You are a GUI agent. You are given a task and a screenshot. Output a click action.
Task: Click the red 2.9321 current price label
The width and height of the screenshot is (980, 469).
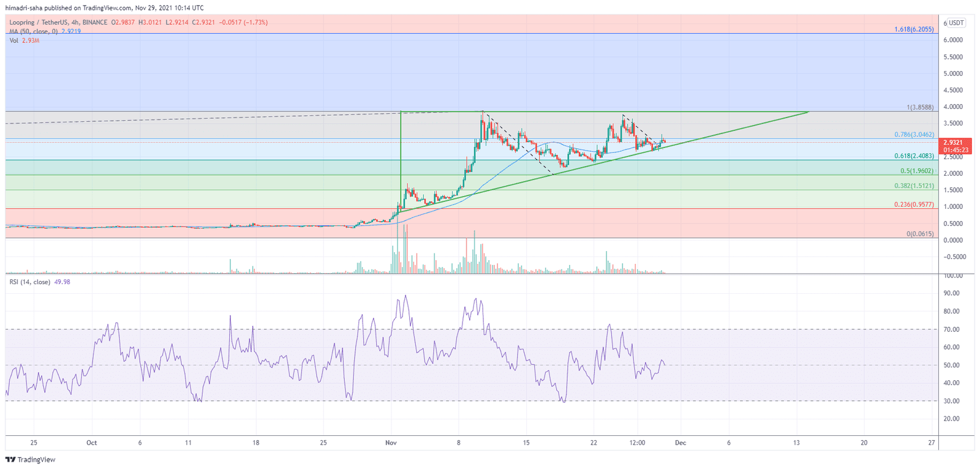(x=953, y=142)
